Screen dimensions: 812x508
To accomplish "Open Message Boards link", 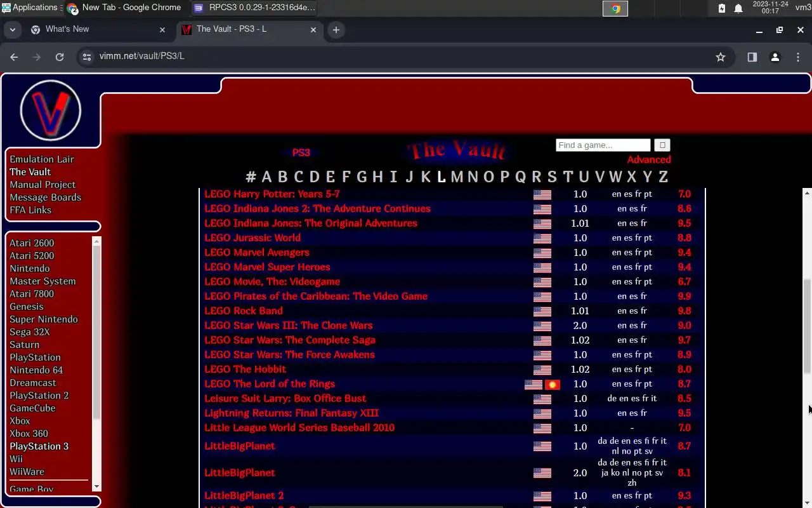I will click(x=45, y=197).
